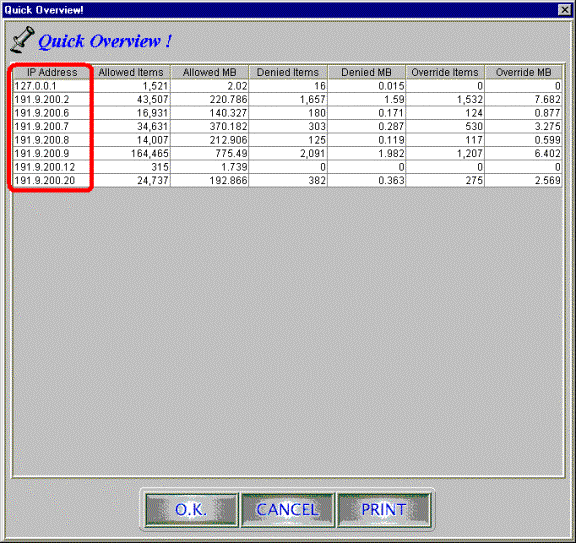Select the Override MB column header

point(523,72)
